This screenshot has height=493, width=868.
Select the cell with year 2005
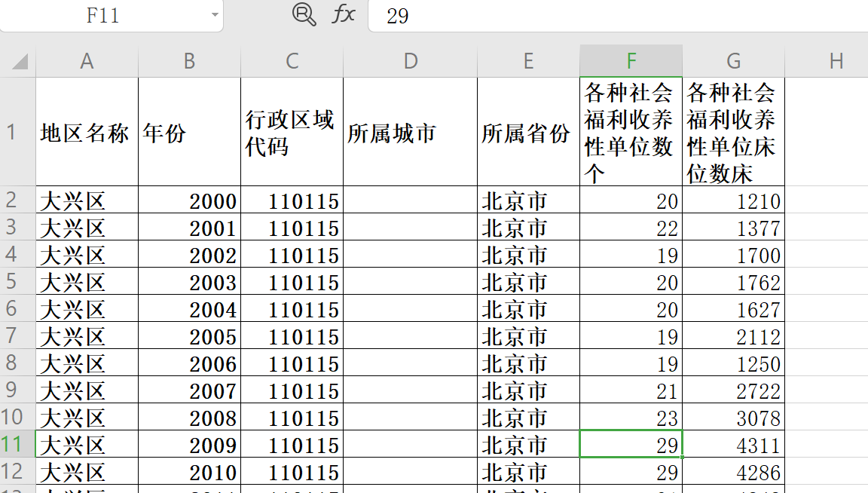pos(189,335)
